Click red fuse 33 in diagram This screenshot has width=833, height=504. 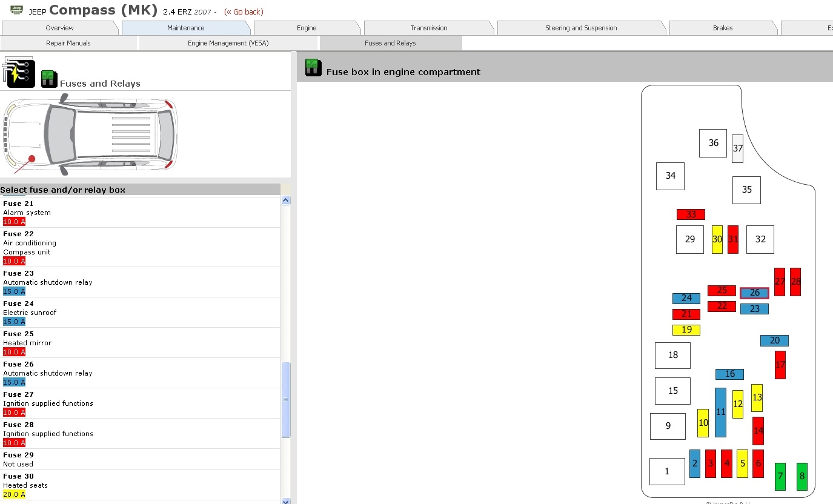pos(691,214)
